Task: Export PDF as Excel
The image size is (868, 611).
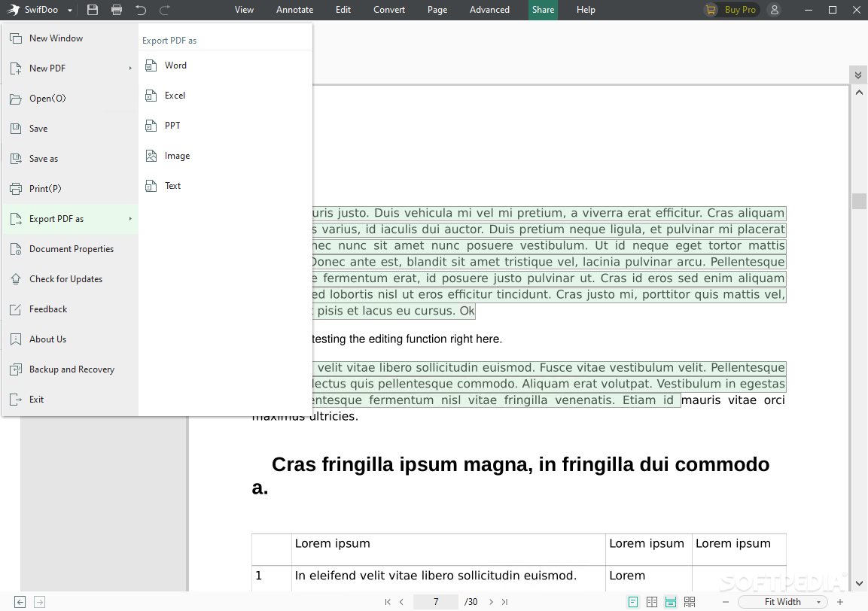Action: point(225,96)
